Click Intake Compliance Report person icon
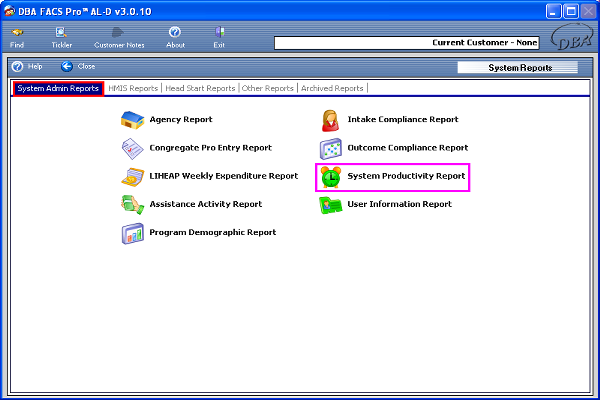Image resolution: width=600 pixels, height=400 pixels. click(x=330, y=120)
